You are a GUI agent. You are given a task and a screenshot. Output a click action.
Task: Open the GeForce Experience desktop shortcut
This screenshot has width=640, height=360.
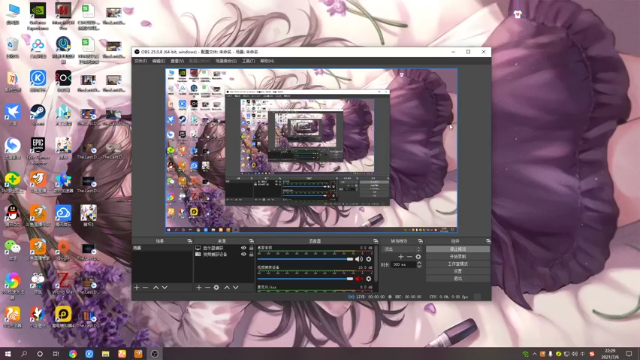pos(38,16)
